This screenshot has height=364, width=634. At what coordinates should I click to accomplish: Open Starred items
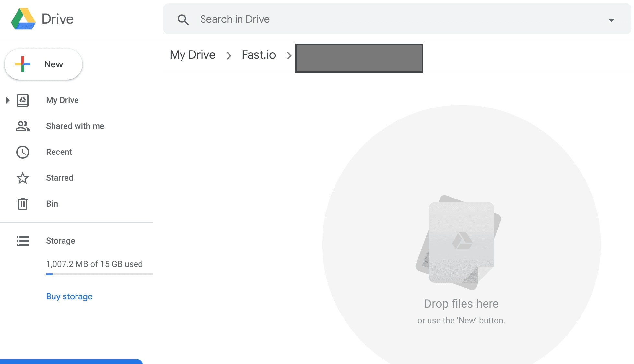pyautogui.click(x=60, y=178)
